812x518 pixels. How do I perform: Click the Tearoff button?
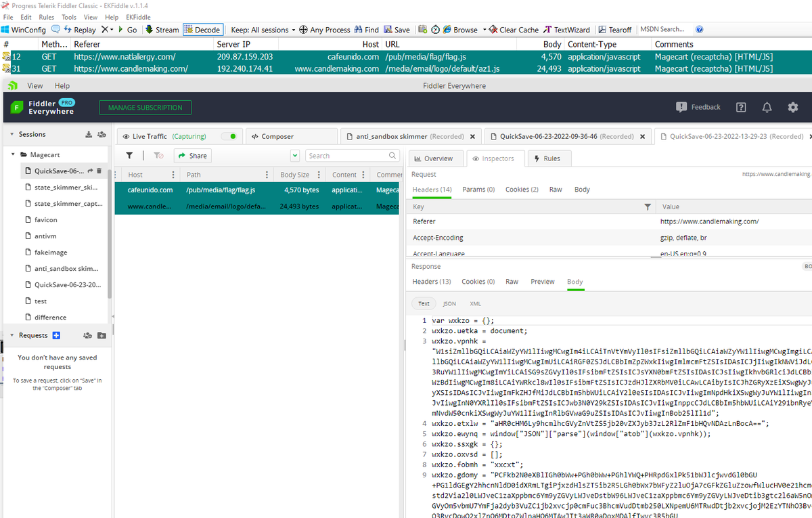point(615,30)
